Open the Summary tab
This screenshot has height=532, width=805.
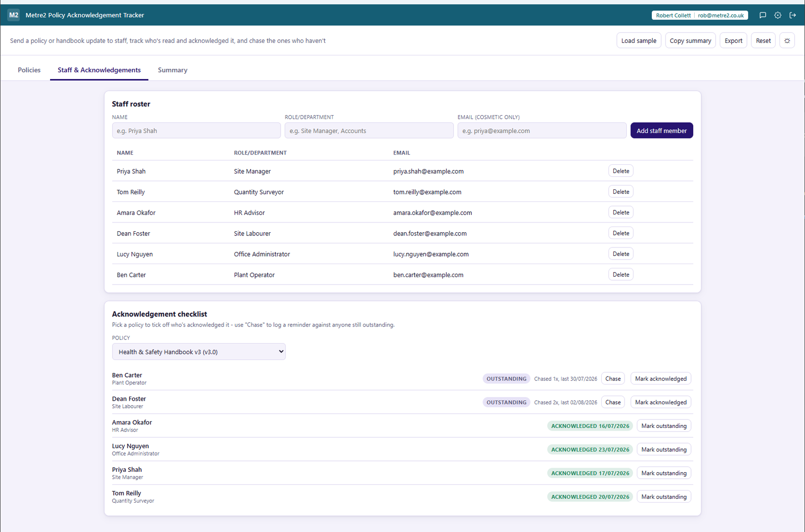172,70
